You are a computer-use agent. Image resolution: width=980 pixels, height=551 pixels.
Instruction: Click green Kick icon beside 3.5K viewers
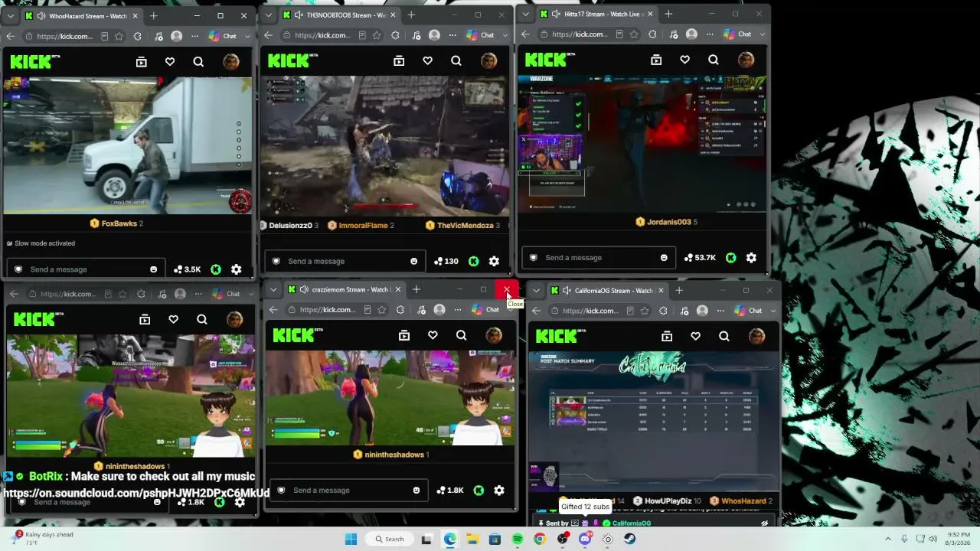pos(216,269)
